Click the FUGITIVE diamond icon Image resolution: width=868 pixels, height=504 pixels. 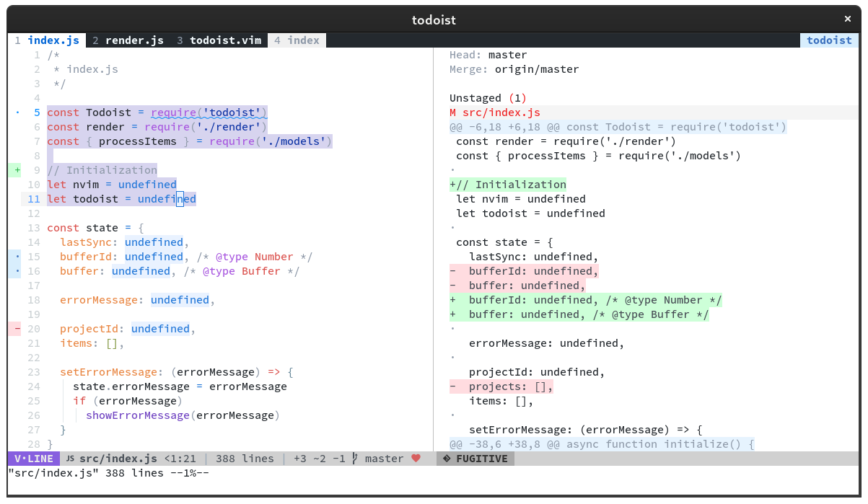point(447,459)
